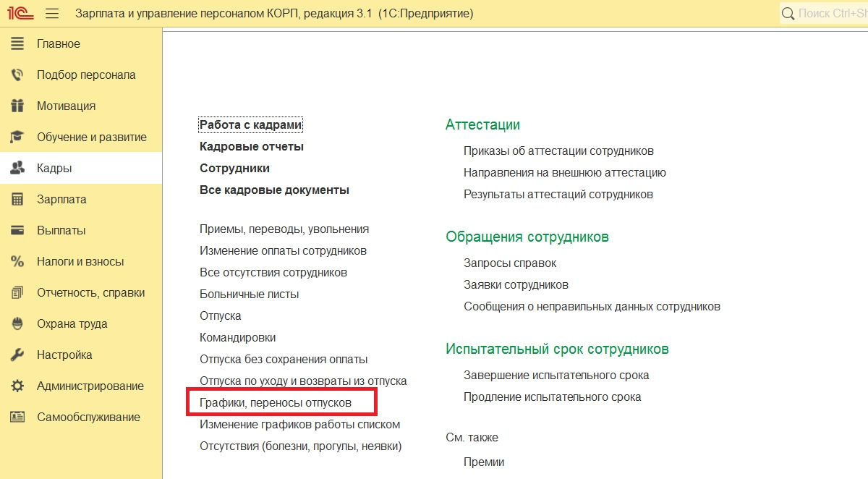Screen dimensions: 868x479
Task: Open the hamburger main menu
Action: (x=51, y=14)
